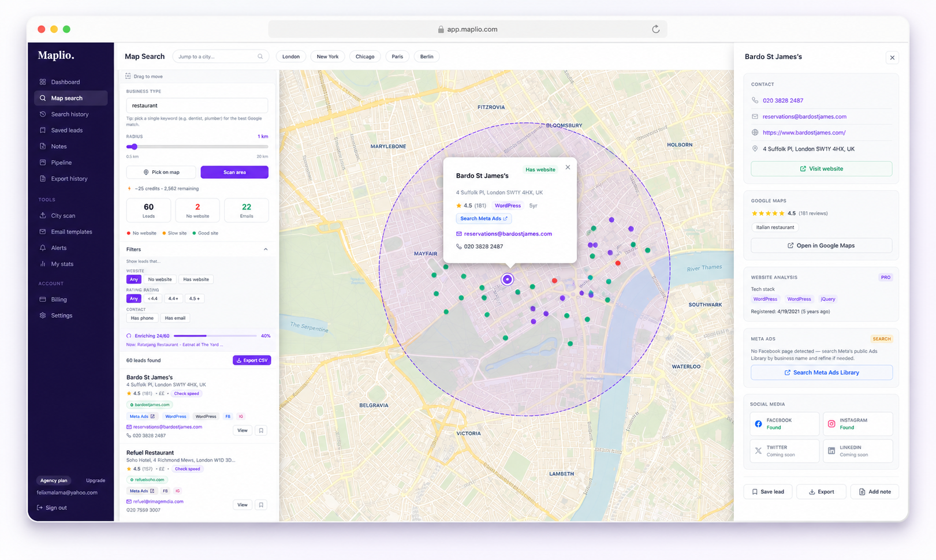Click the Drag to move handle icon
The height and width of the screenshot is (560, 936).
point(128,76)
